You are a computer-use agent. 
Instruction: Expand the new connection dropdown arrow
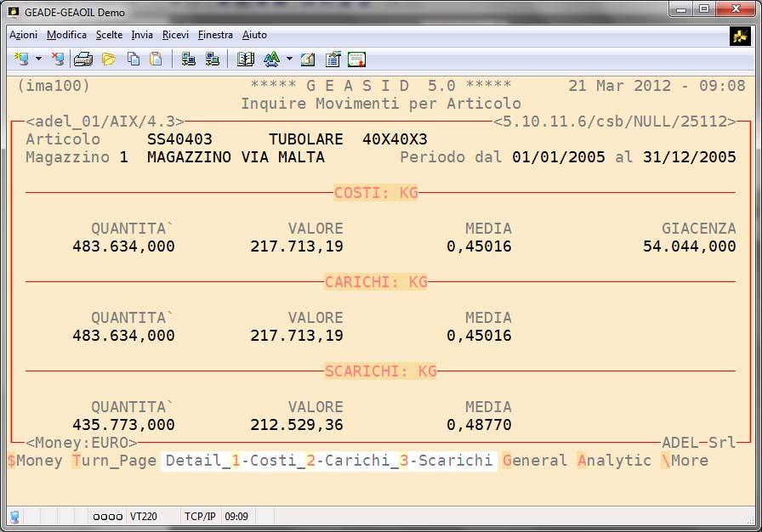pos(38,59)
